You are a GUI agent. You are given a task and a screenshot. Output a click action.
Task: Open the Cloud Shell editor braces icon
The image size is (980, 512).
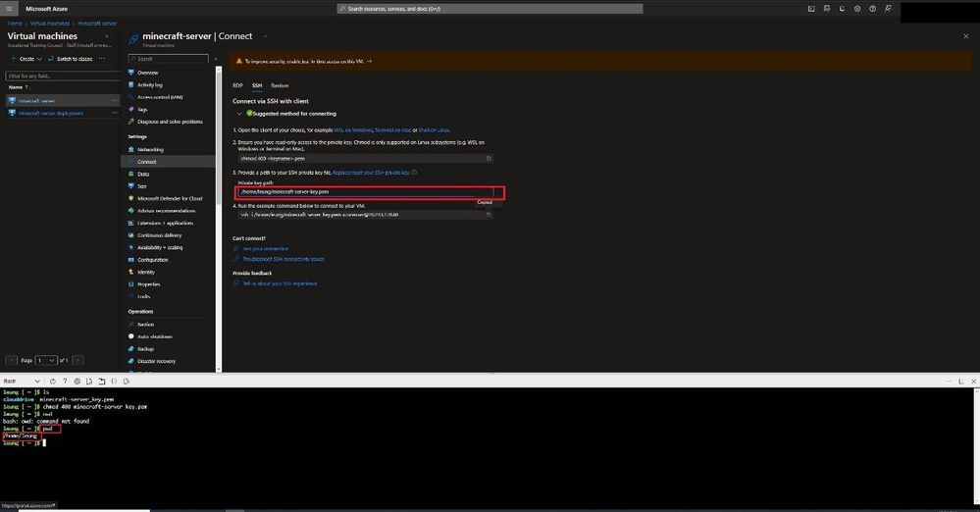pos(114,381)
